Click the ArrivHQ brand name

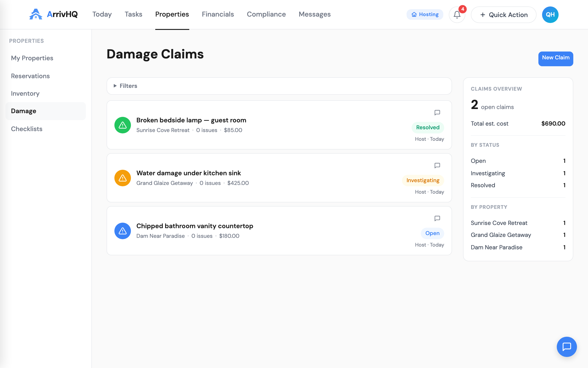coord(62,14)
